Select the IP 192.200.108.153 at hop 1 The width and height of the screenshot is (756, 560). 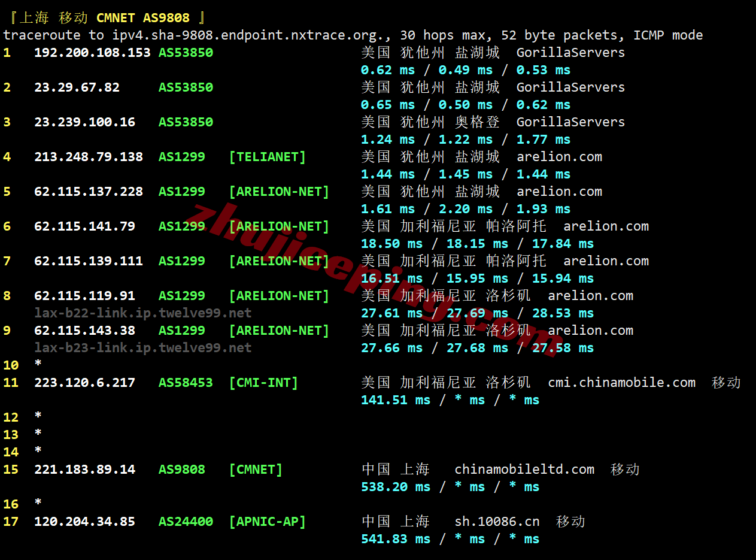pyautogui.click(x=92, y=53)
